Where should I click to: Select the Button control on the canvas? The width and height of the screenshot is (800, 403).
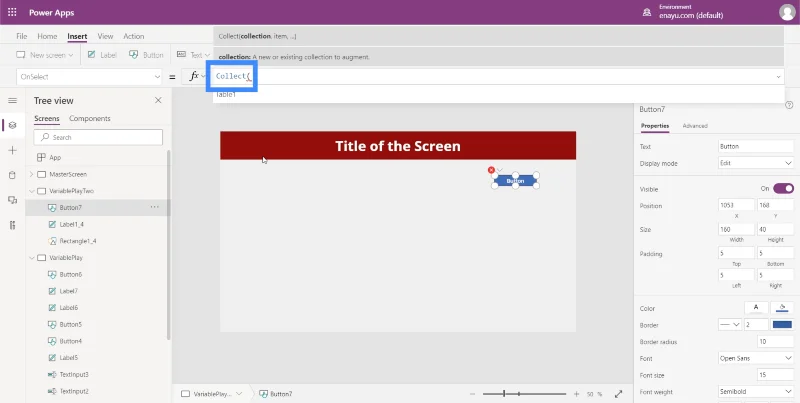(x=515, y=181)
